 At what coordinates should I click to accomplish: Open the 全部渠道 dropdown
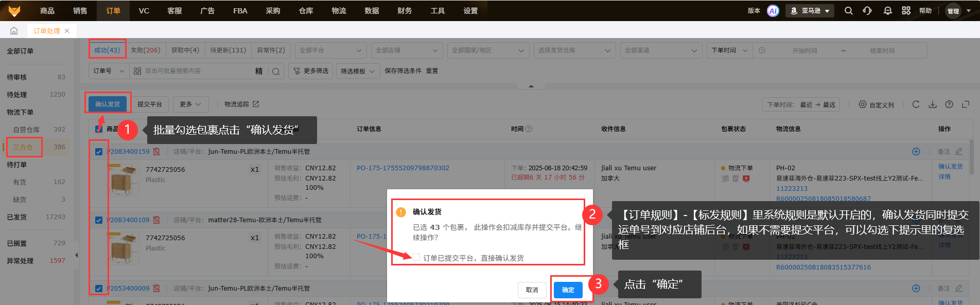coord(661,50)
